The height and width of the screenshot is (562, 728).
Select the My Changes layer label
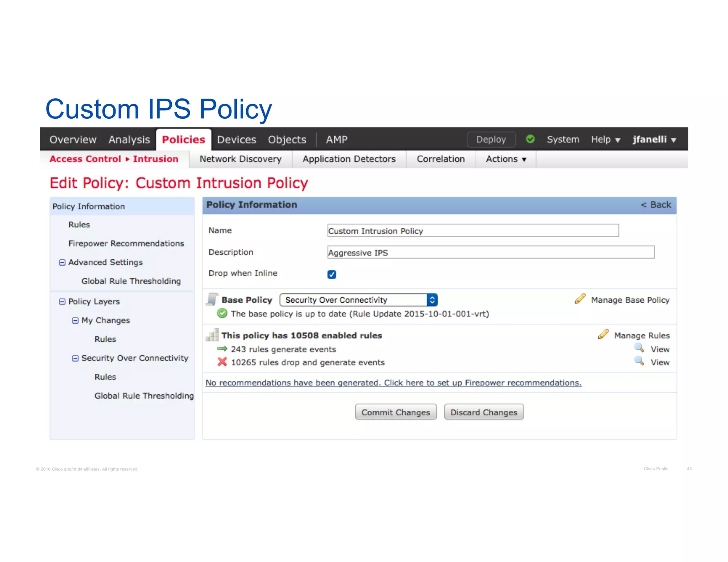click(x=106, y=320)
